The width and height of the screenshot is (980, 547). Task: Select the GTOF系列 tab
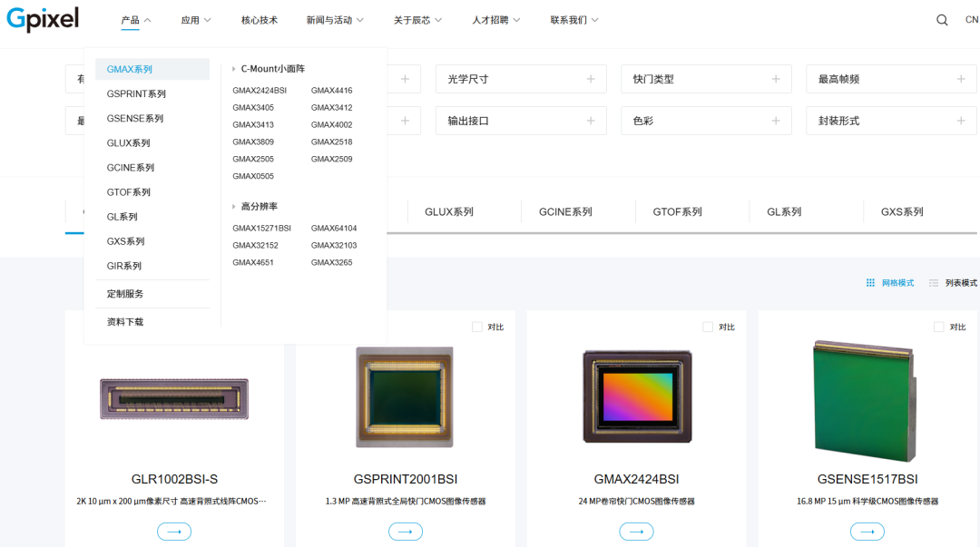[677, 212]
